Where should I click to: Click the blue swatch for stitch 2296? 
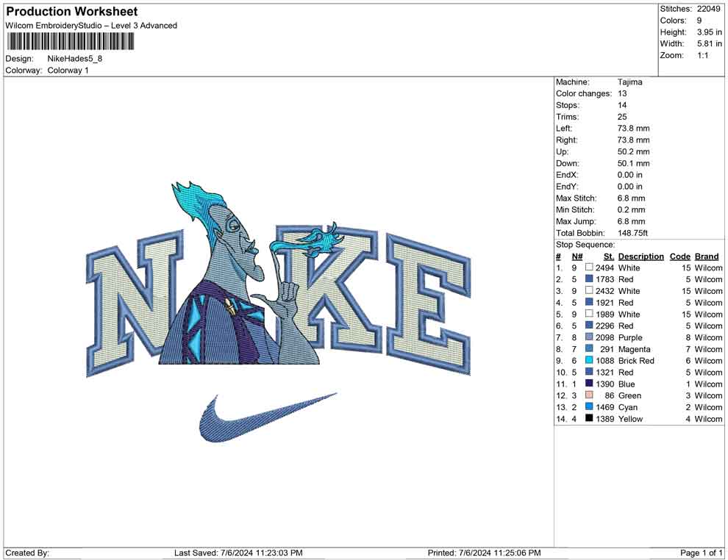click(589, 326)
